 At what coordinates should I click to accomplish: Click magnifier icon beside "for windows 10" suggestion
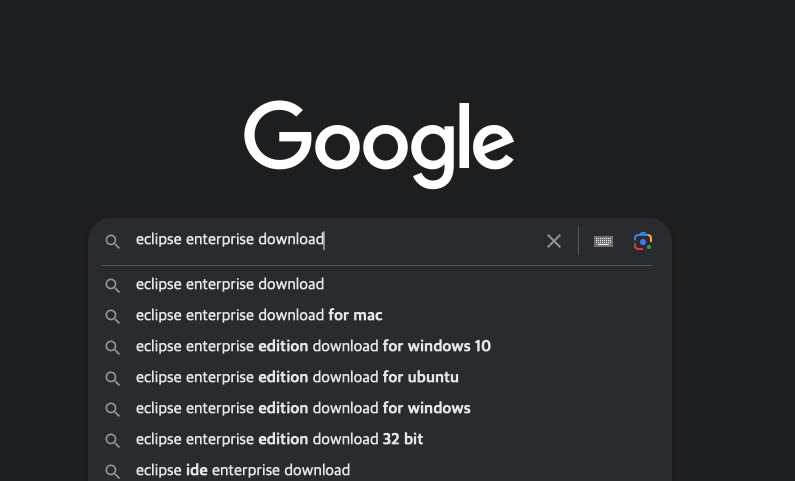113,348
